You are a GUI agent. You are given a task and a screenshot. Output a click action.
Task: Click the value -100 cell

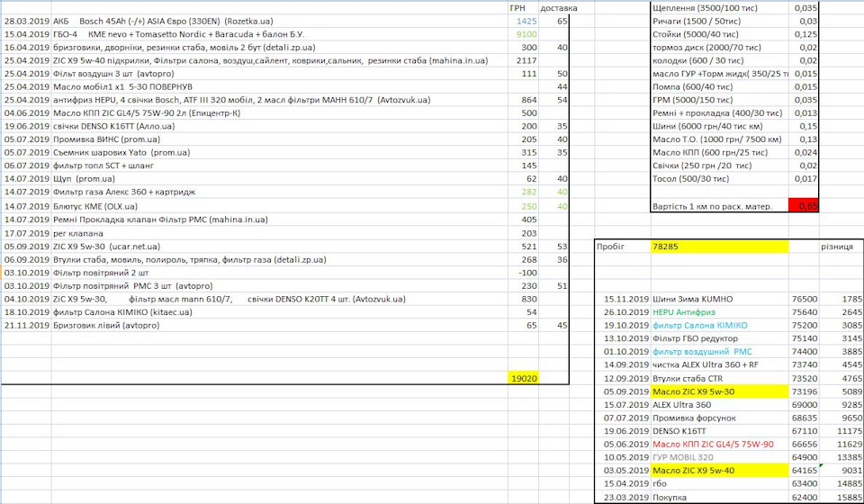(524, 273)
